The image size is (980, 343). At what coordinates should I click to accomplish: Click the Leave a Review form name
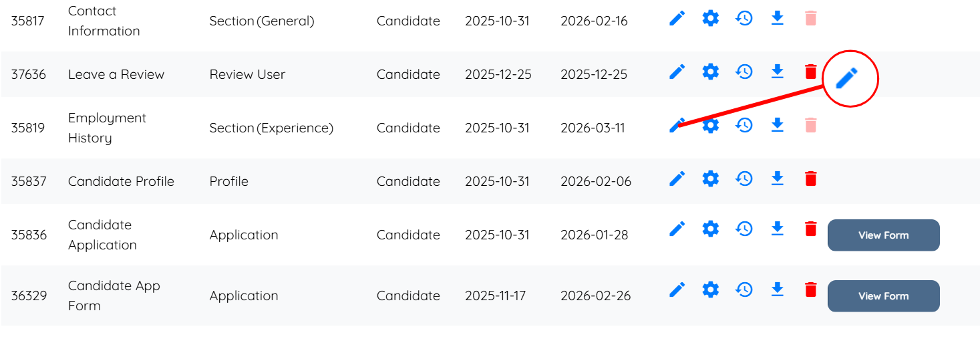(116, 74)
